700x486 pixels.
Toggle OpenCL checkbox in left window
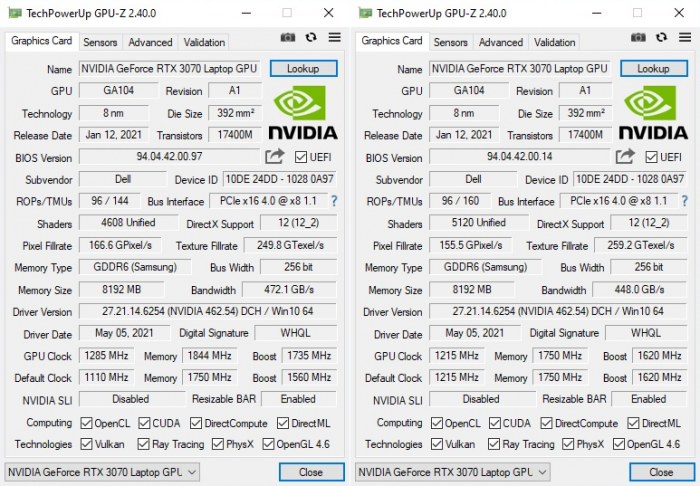[x=86, y=423]
